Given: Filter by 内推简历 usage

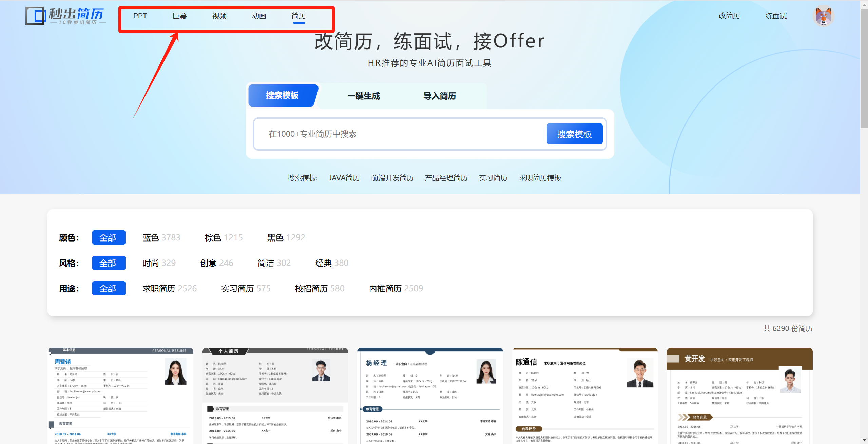Looking at the screenshot, I should click(x=396, y=288).
